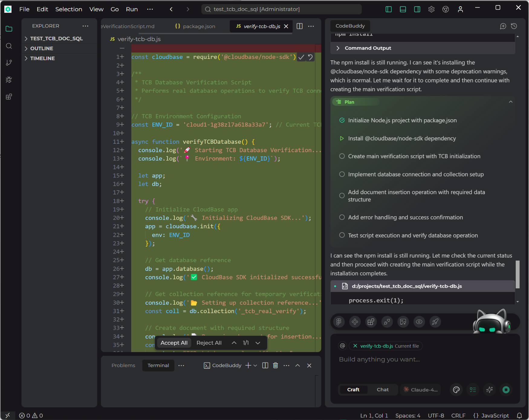Open Settings via the gear icon

pyautogui.click(x=431, y=9)
